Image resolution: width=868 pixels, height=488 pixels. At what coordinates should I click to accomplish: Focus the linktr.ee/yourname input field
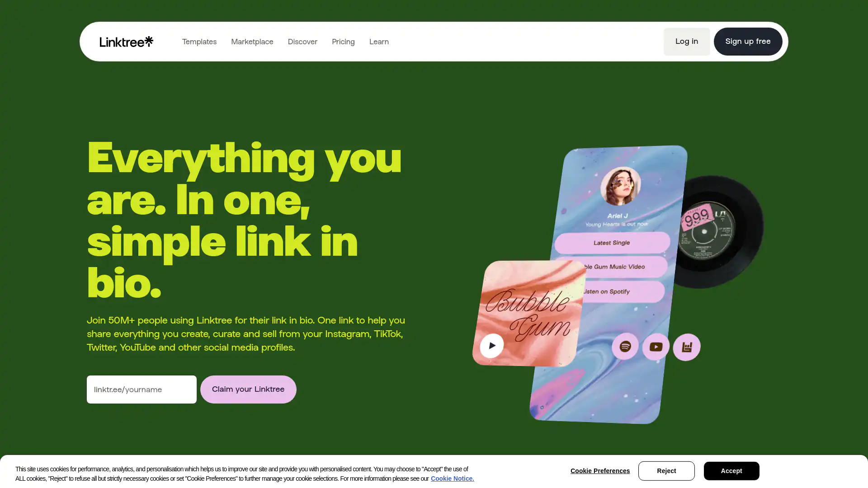pyautogui.click(x=142, y=389)
